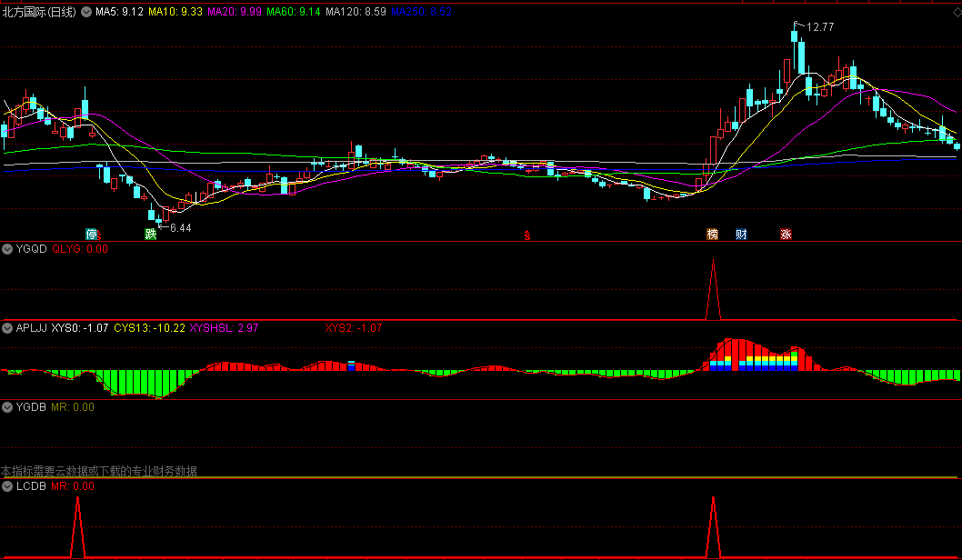Click the lowest candlestick next to the 6.44 label
The height and width of the screenshot is (560, 962).
point(158,220)
